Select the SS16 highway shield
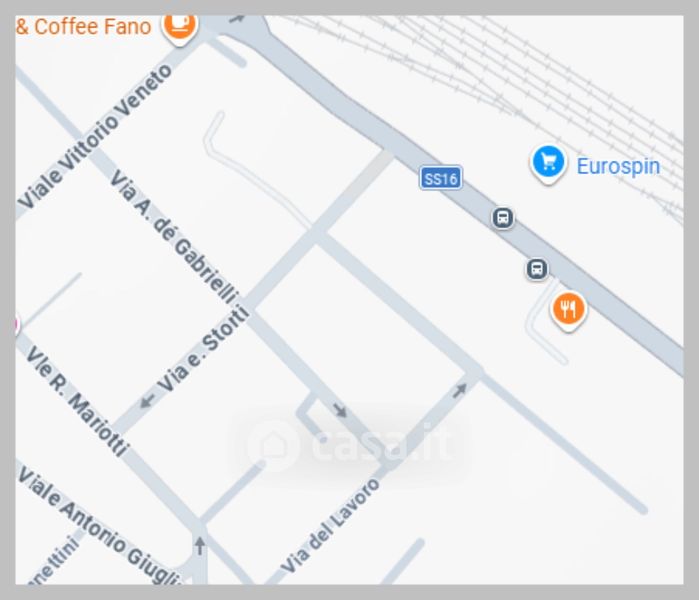Image resolution: width=699 pixels, height=600 pixels. pos(440,178)
